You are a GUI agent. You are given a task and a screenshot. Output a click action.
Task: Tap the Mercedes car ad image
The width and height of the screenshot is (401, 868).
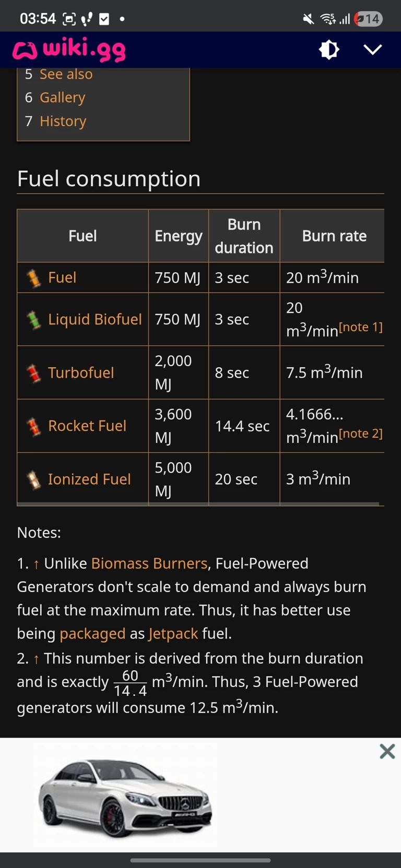125,795
